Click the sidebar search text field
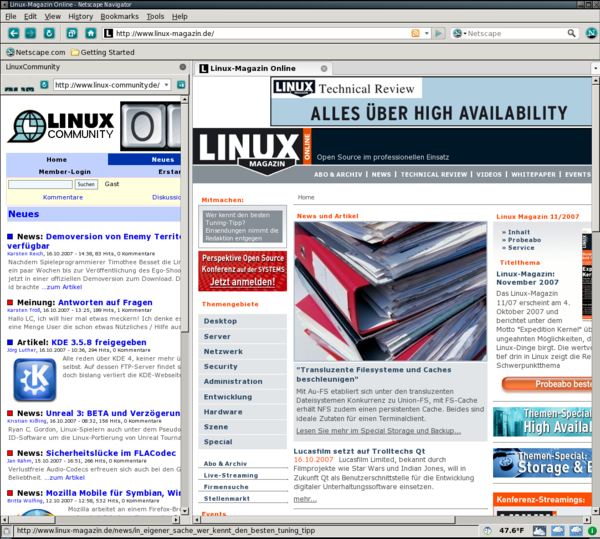Image resolution: width=600 pixels, height=539 pixels. (41, 184)
